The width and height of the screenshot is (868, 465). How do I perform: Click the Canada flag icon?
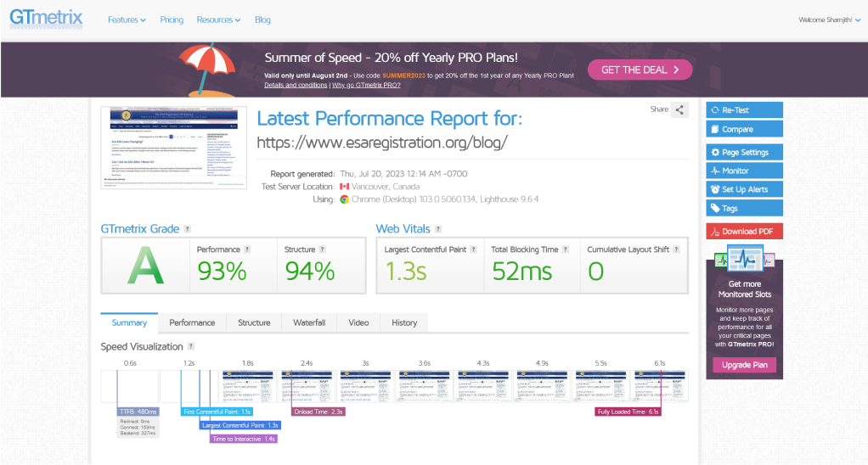[x=344, y=187]
